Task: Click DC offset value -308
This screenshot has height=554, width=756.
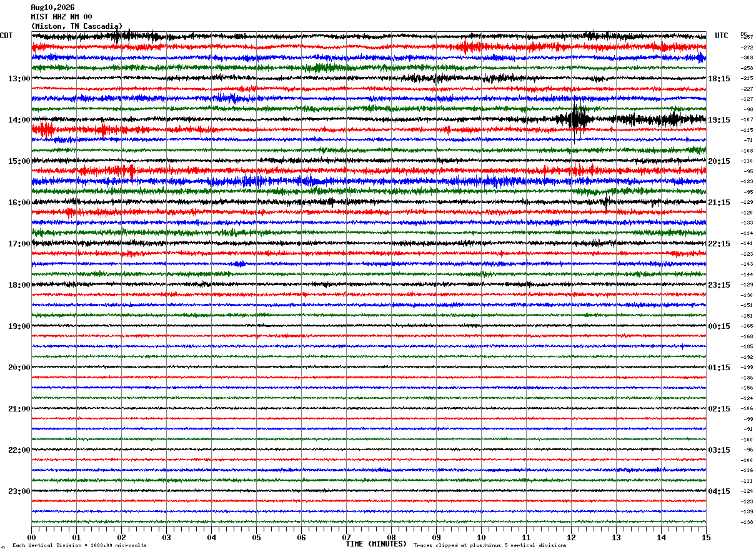Action: 747,58
